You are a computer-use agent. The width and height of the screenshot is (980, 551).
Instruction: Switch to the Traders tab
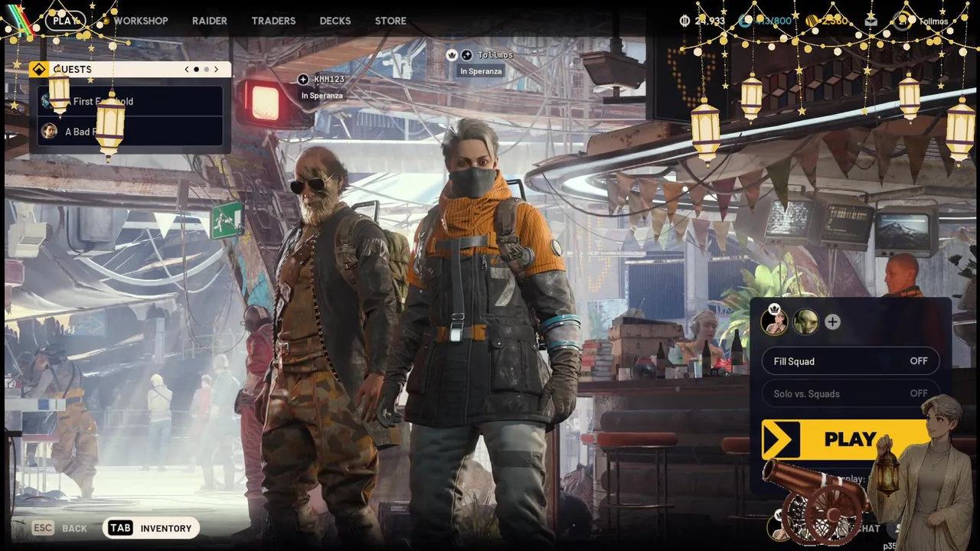click(x=273, y=21)
